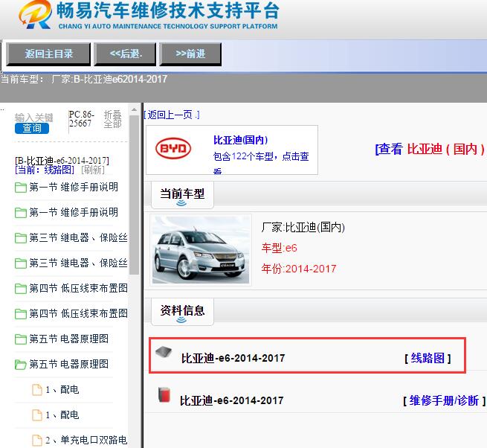Toggle the 资料信息 section tab
Screen dimensions: 487x448
182,312
